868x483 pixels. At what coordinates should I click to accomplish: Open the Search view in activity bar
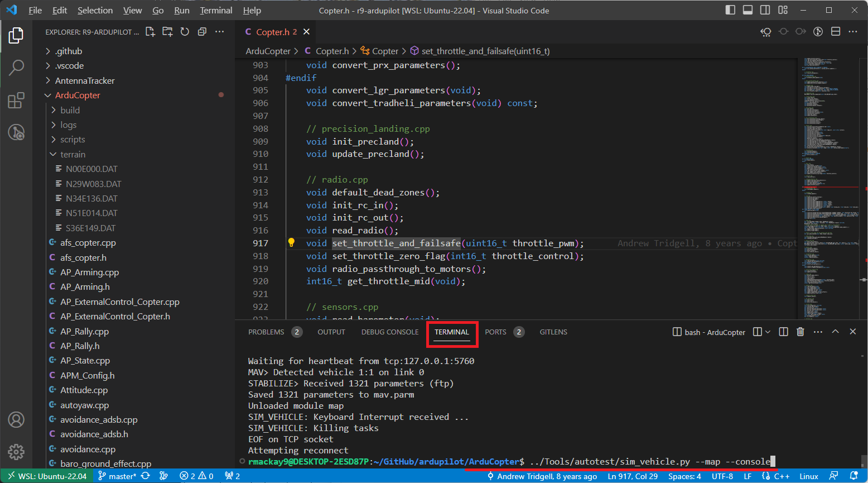[x=16, y=68]
